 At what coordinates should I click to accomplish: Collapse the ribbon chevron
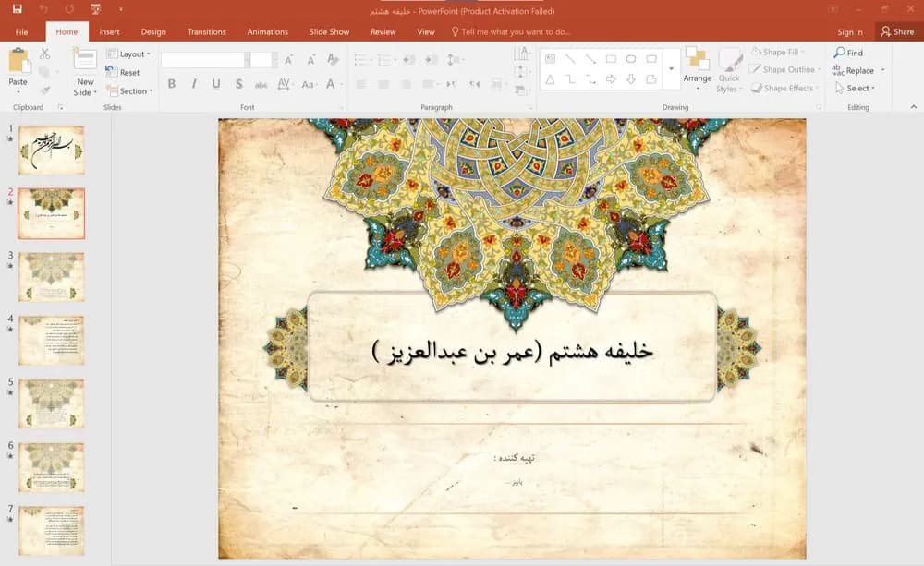tap(914, 106)
